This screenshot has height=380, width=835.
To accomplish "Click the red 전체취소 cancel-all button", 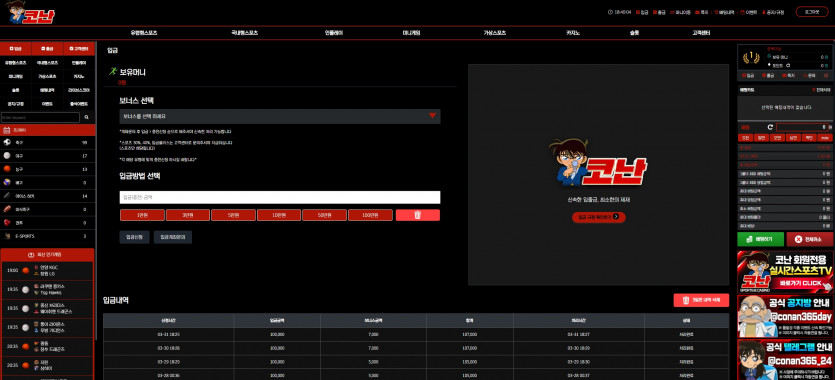I will point(809,239).
